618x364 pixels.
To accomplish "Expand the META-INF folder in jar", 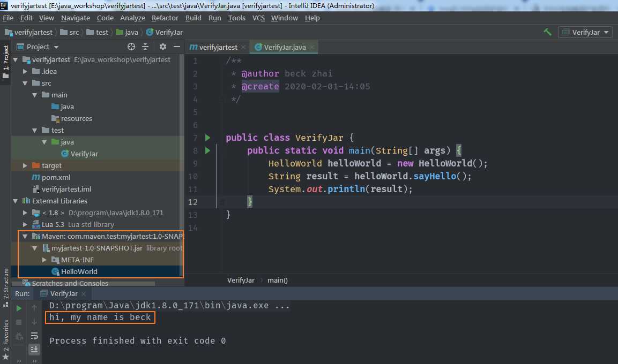I will [44, 260].
